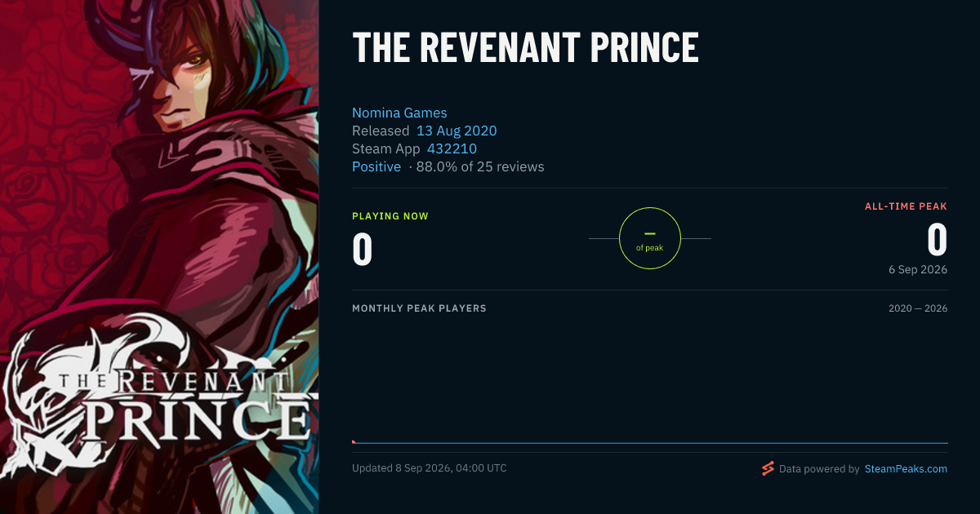
Task: Click the Updated 8 Sep 2026 timestamp
Action: (x=430, y=468)
